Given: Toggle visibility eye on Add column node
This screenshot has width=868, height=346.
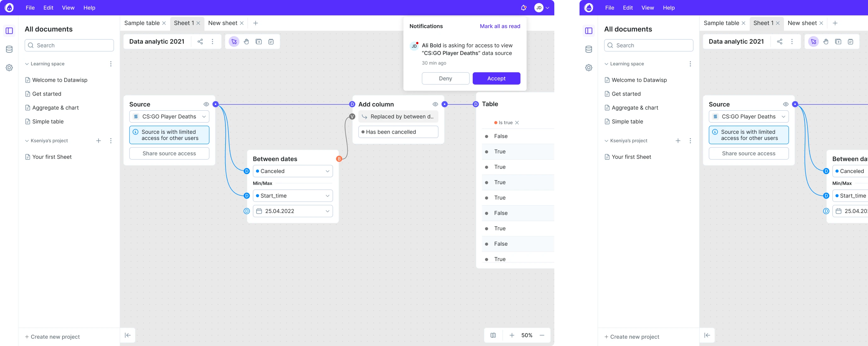Looking at the screenshot, I should click(x=435, y=104).
